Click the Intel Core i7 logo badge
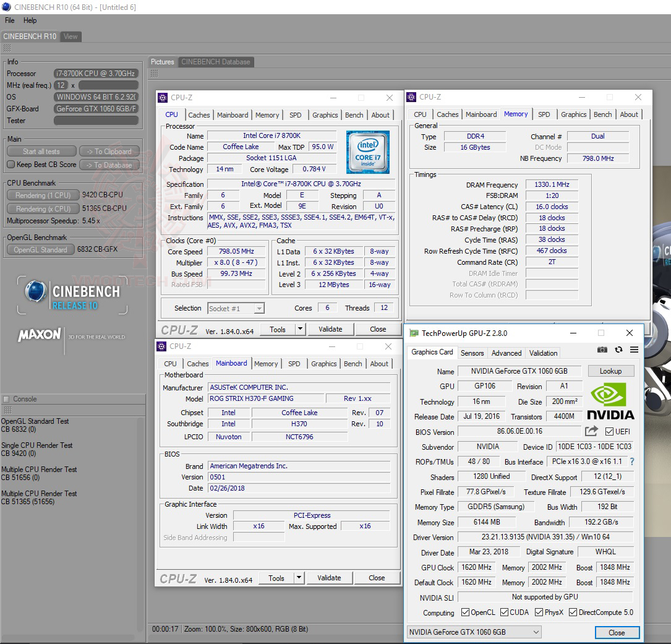Image resolution: width=671 pixels, height=644 pixels. pos(368,152)
